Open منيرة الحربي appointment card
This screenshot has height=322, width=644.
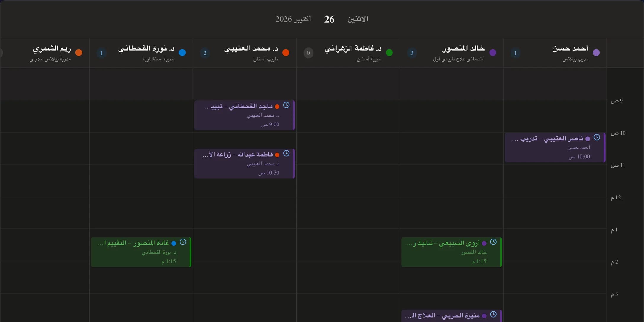point(451,316)
